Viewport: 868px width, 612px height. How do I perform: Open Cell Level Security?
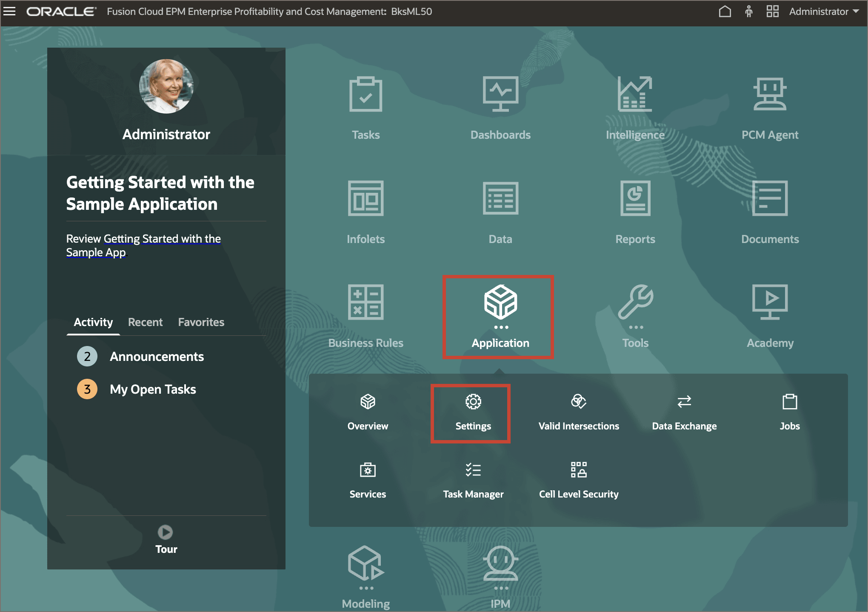click(578, 470)
